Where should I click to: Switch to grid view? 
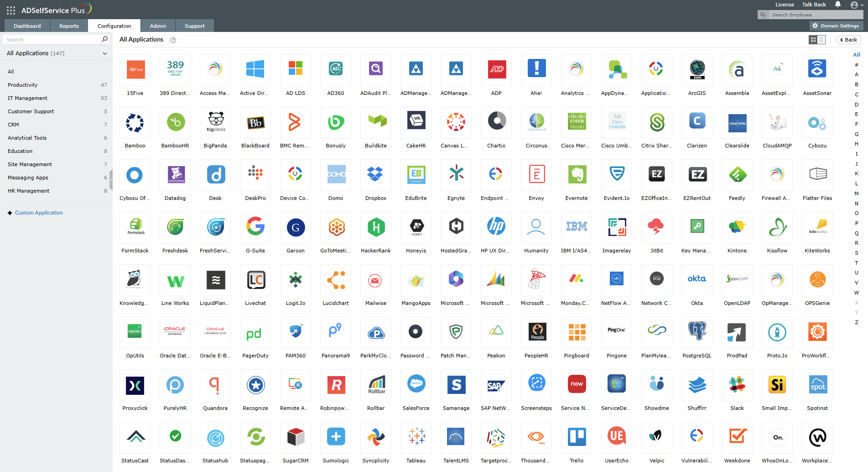click(812, 40)
